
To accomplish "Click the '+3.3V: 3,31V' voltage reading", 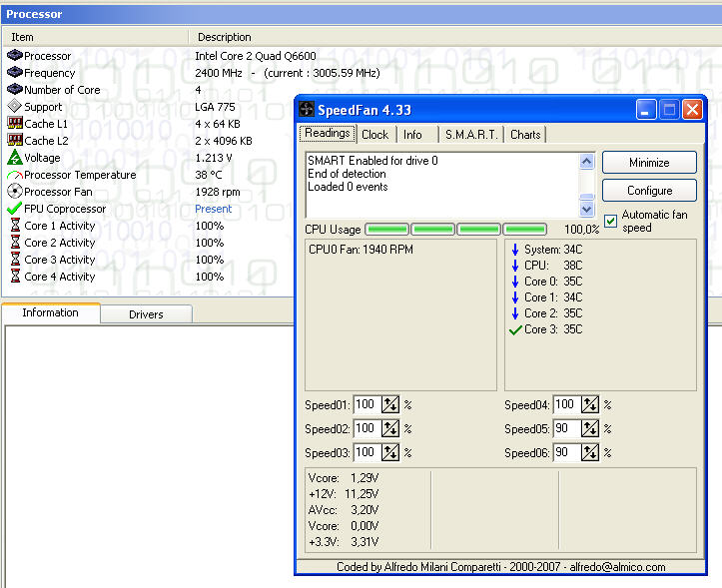I will point(344,541).
